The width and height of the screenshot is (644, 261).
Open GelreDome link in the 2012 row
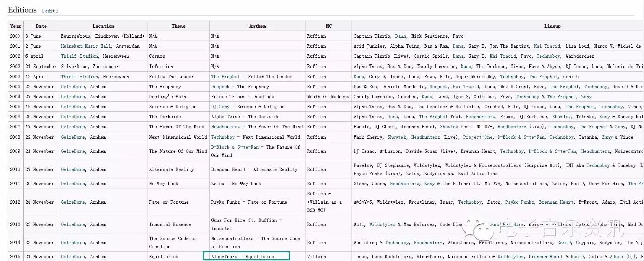point(73,202)
